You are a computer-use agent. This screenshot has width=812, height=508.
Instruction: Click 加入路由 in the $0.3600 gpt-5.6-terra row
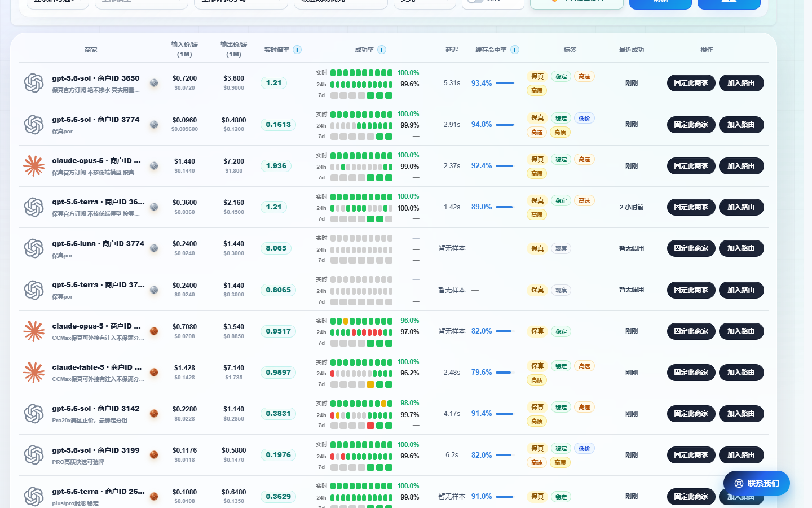741,207
